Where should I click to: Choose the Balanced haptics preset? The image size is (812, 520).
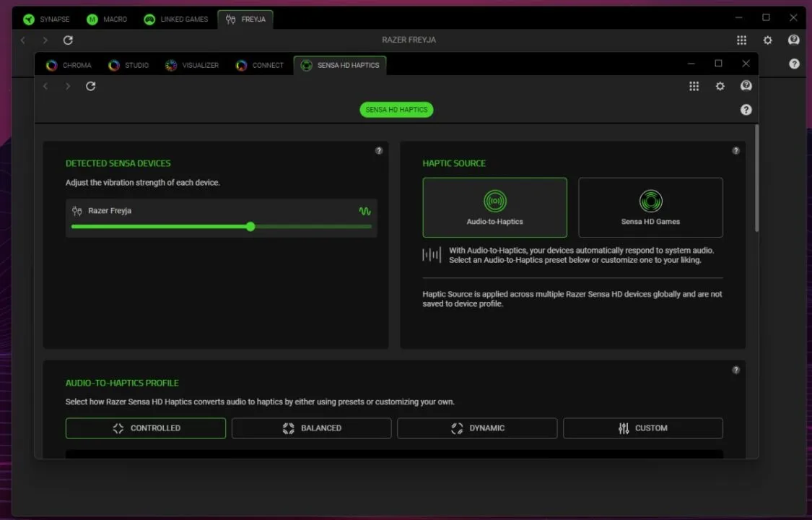pos(311,428)
